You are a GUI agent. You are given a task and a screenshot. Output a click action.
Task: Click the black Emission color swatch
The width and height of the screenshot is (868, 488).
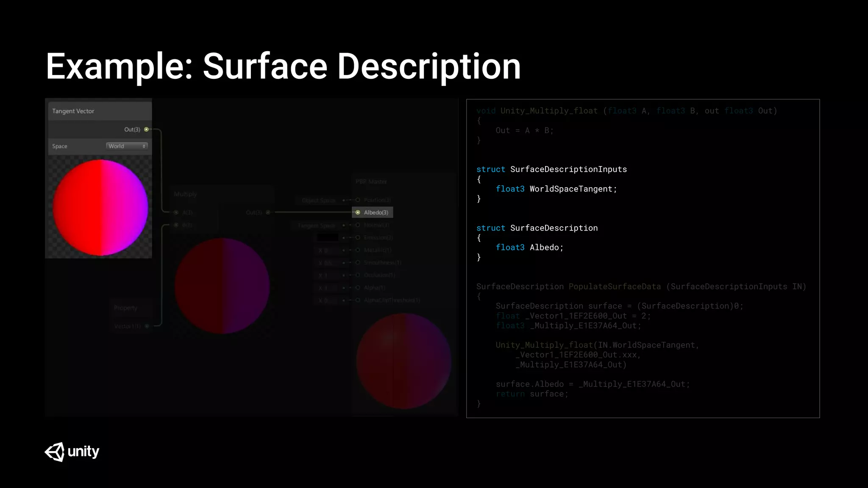click(328, 238)
